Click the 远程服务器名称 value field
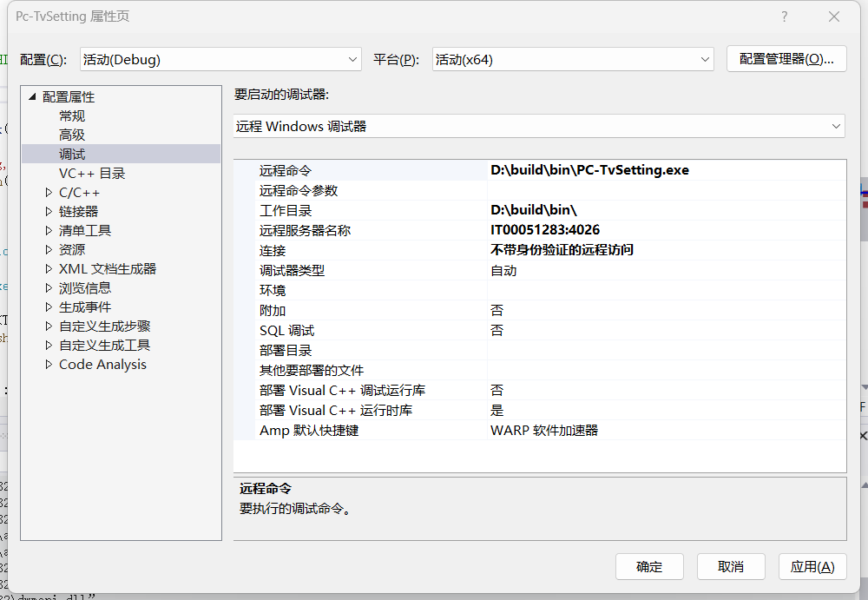 [665, 230]
